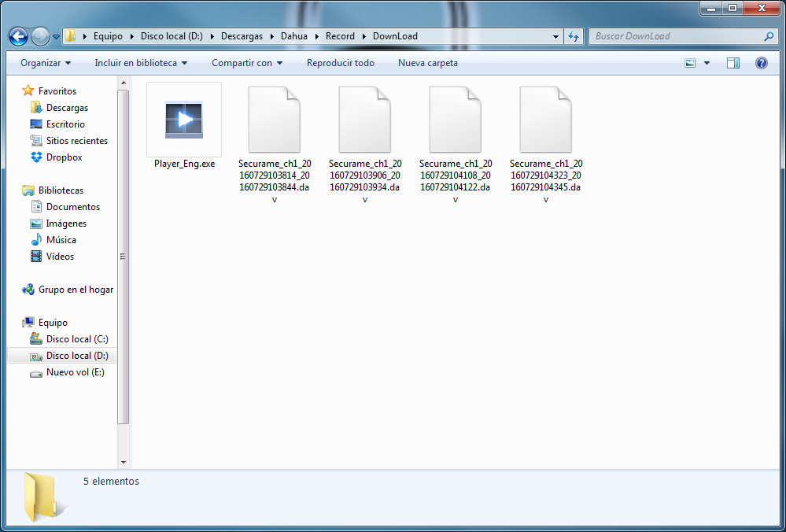Open Dropbox in the sidebar
The image size is (786, 532).
(65, 157)
